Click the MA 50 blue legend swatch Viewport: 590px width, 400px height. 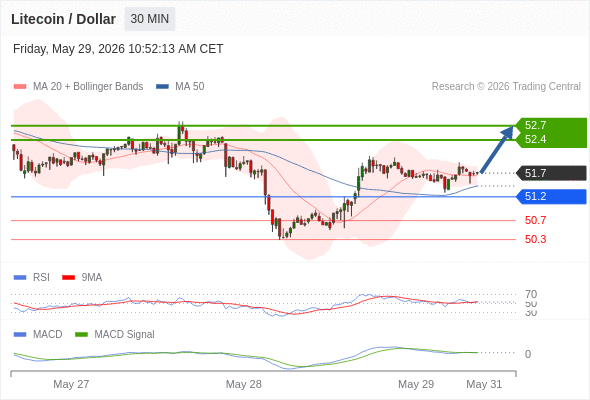pos(162,87)
